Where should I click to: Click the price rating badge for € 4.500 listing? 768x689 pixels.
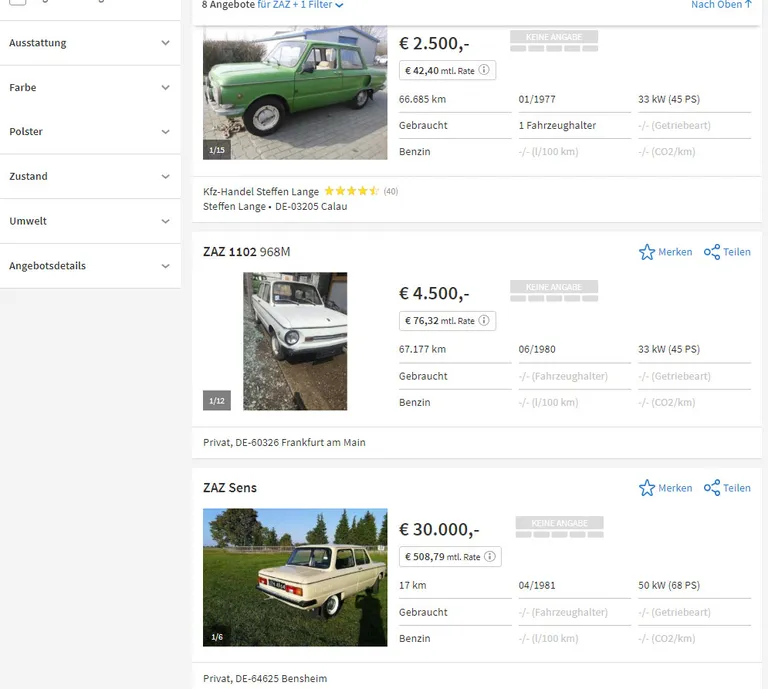554,291
